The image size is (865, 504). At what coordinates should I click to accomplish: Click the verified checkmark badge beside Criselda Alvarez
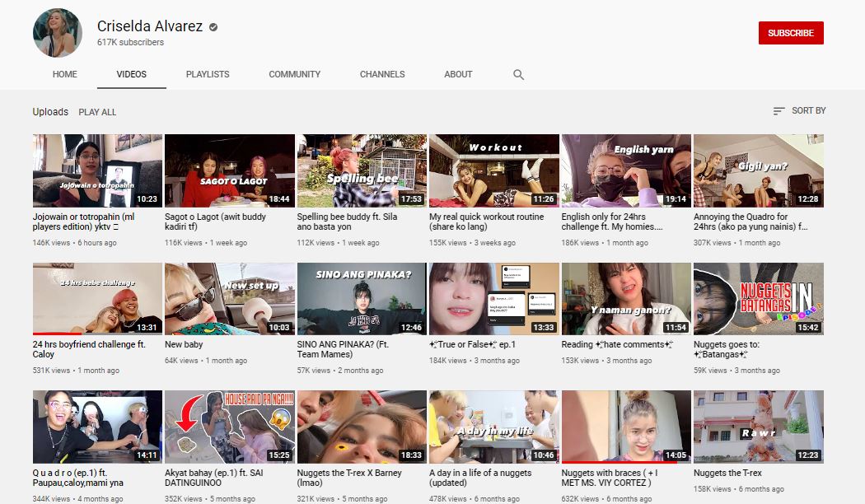(213, 27)
